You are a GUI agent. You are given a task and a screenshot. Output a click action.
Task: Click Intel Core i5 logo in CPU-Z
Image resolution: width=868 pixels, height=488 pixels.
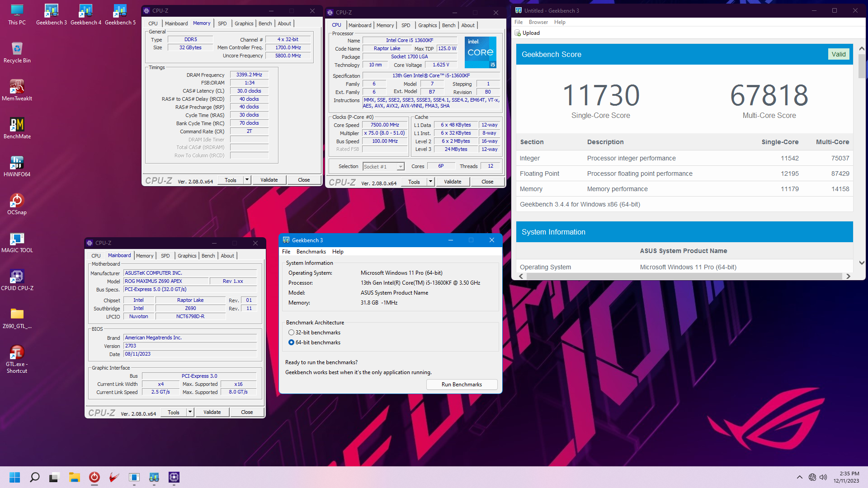(x=481, y=52)
